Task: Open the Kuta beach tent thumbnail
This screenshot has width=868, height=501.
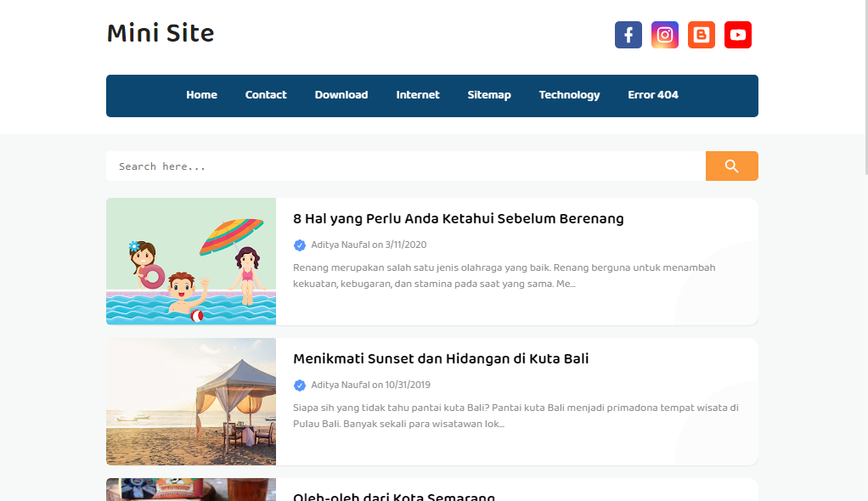Action: coord(191,402)
